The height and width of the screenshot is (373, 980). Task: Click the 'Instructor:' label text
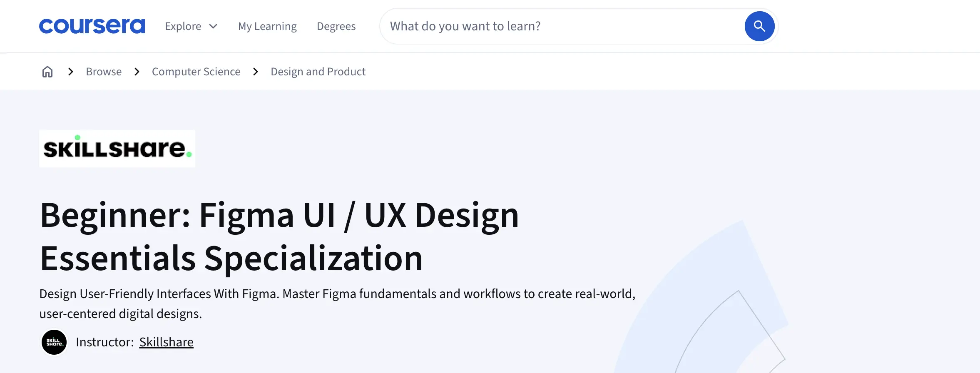(x=105, y=342)
